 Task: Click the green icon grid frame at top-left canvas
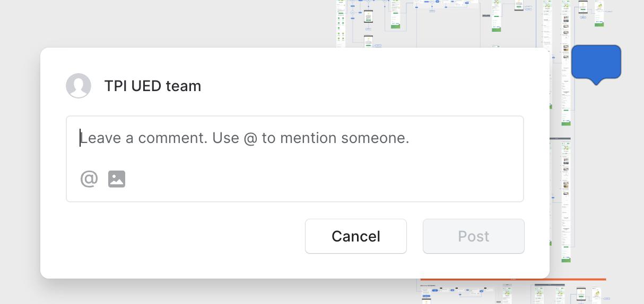341,24
